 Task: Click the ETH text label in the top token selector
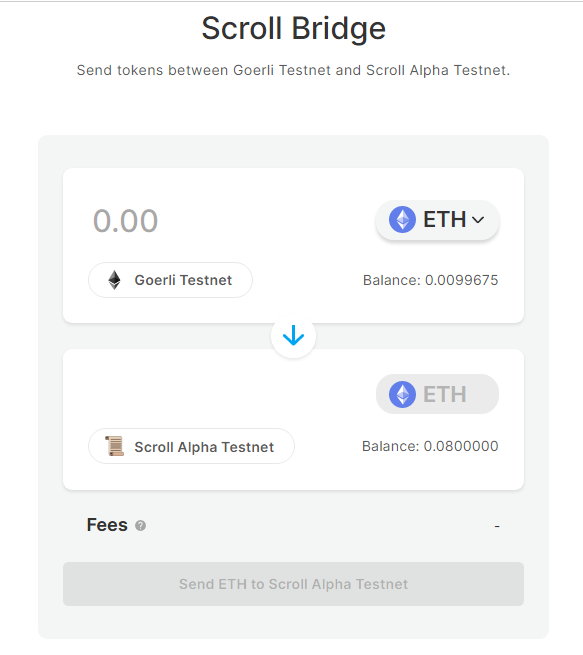point(444,219)
